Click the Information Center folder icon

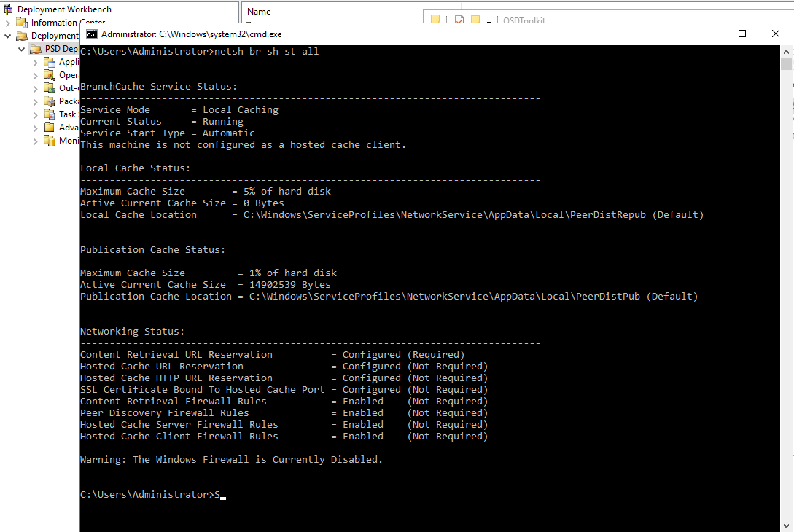pos(21,23)
